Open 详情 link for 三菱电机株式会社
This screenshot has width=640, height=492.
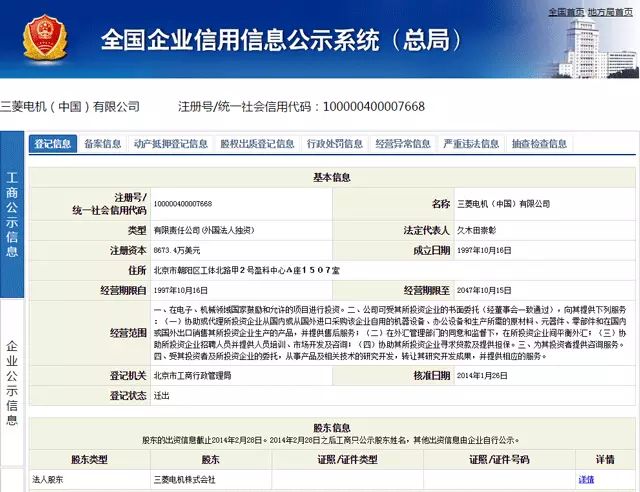click(586, 480)
